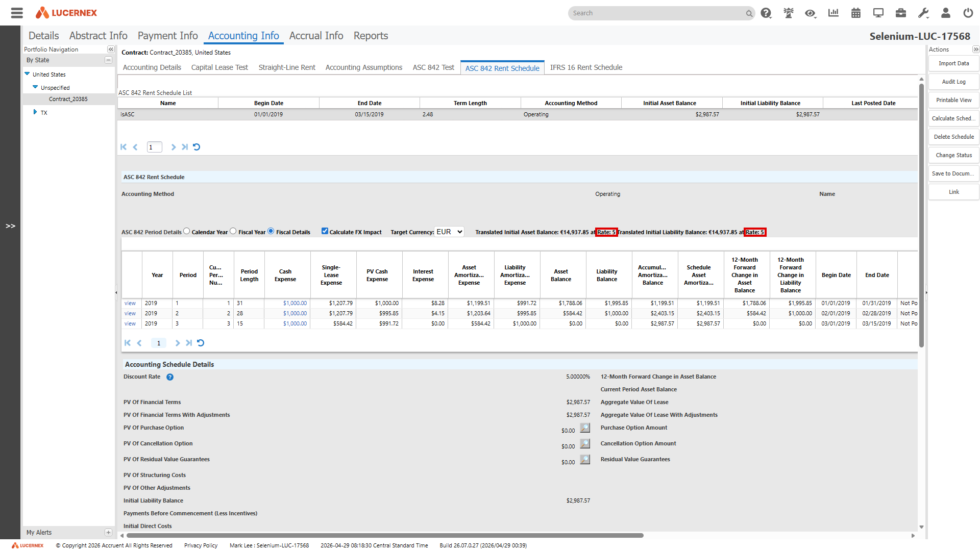Toggle the Calculate FX Impact checkbox
980x551 pixels.
(x=325, y=231)
